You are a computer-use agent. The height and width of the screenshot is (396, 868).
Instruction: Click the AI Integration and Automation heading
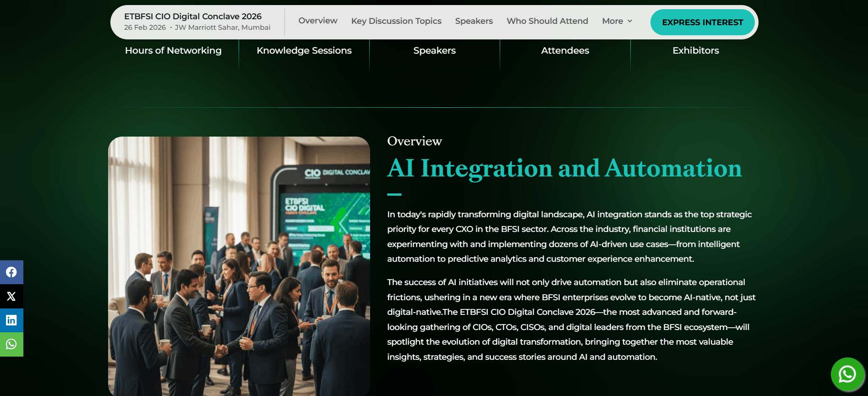[564, 168]
